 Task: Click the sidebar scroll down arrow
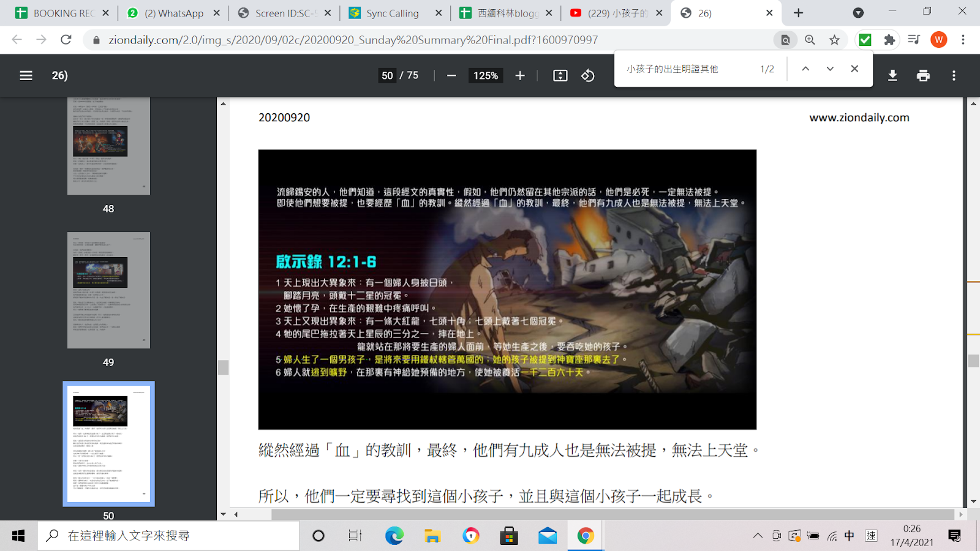point(223,514)
